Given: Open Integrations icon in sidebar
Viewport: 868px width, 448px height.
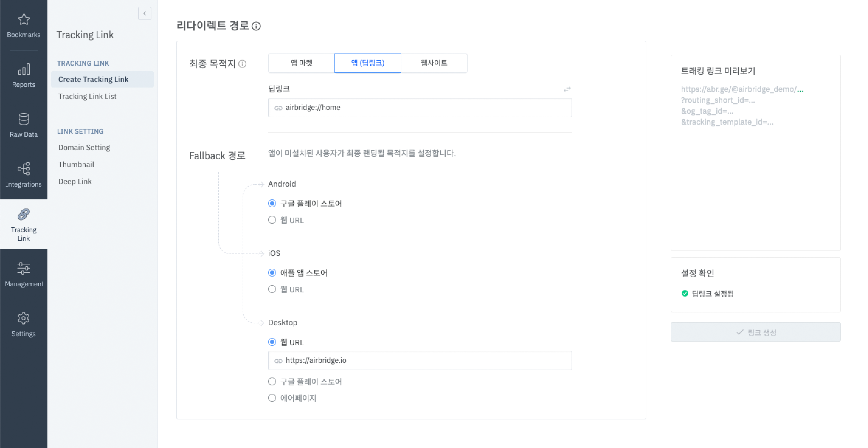Looking at the screenshot, I should click(24, 169).
